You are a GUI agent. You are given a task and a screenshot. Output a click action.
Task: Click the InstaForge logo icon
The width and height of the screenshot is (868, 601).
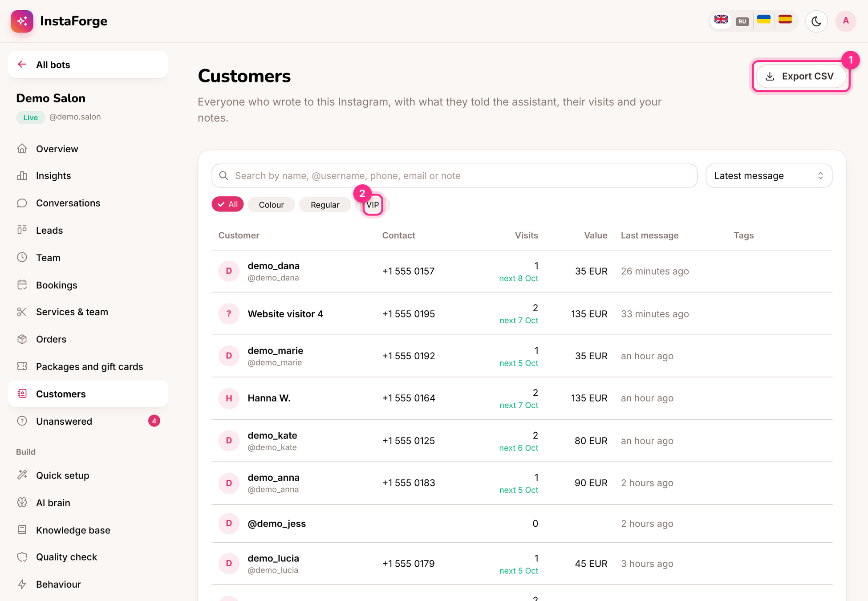(x=22, y=21)
